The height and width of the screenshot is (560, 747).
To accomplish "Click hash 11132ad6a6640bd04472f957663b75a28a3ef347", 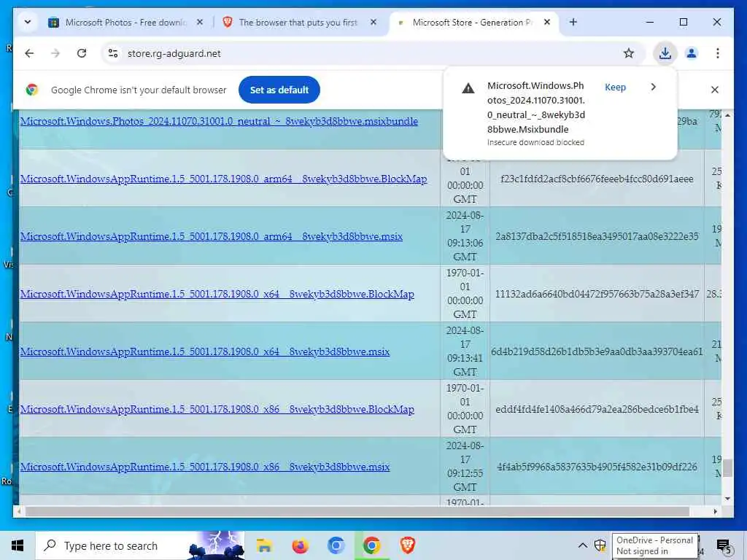I will pyautogui.click(x=597, y=294).
